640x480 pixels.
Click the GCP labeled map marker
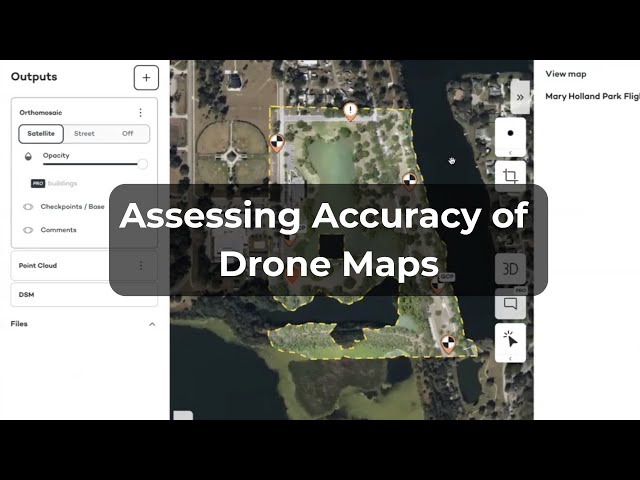coord(438,285)
